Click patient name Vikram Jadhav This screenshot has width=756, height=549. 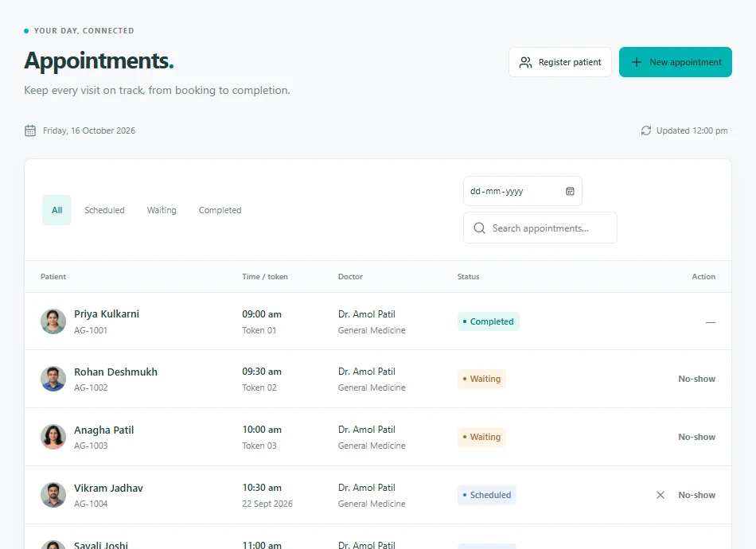[108, 489]
